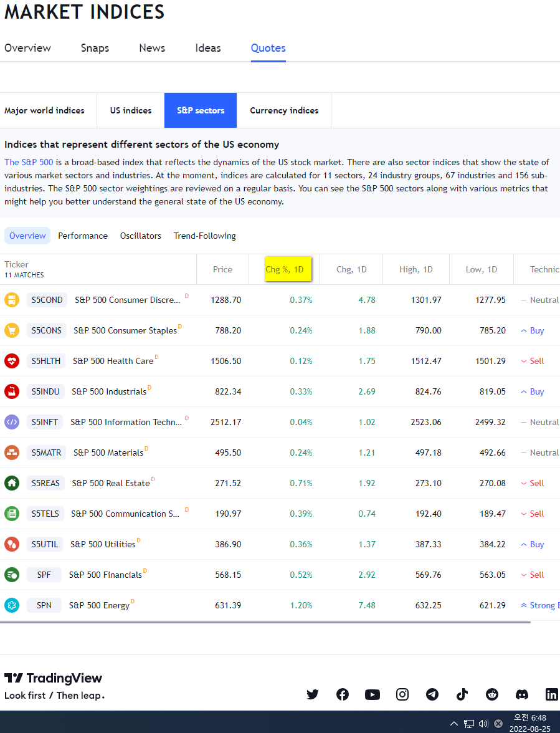
Task: Open the volume tray icon
Action: [483, 724]
